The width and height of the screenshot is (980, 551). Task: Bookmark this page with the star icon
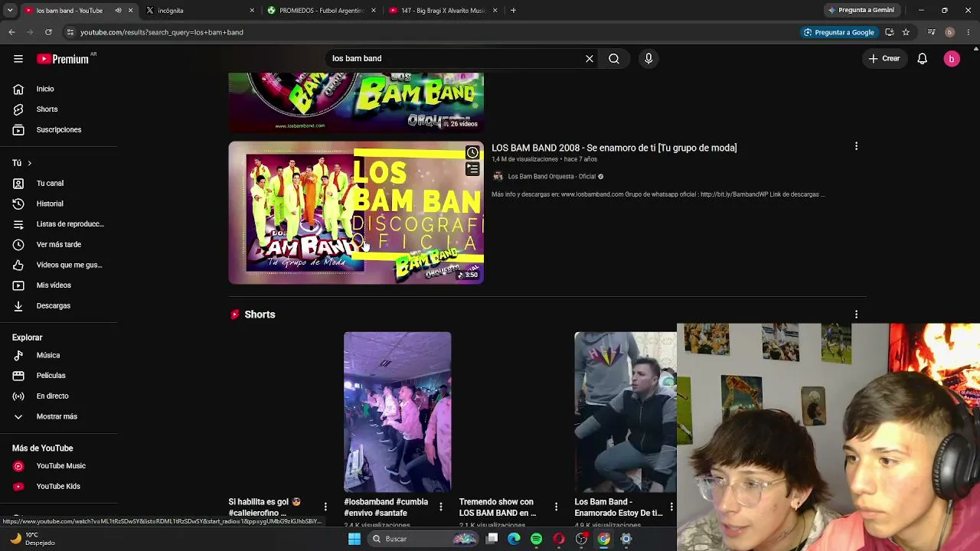point(906,32)
